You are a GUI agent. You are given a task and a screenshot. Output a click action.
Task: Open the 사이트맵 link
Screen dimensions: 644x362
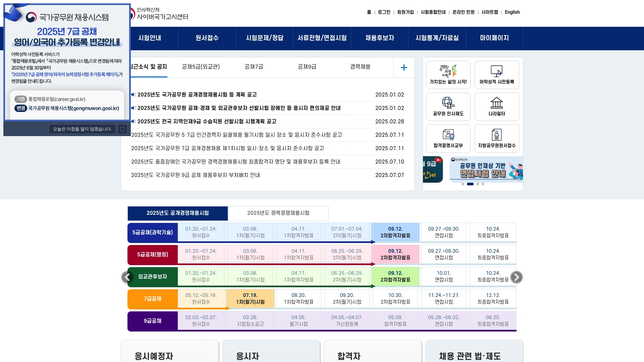tap(490, 12)
